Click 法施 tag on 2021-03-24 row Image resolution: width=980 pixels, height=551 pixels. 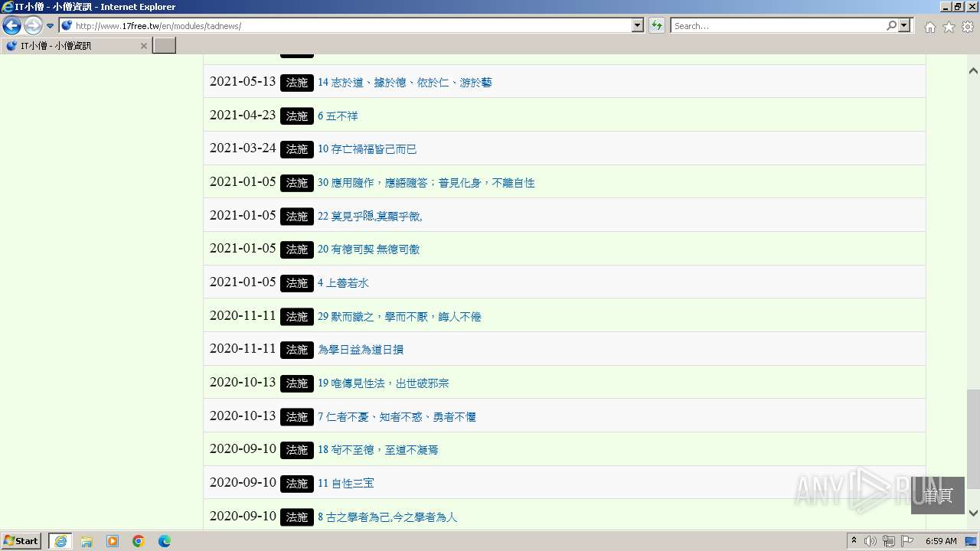pos(297,149)
